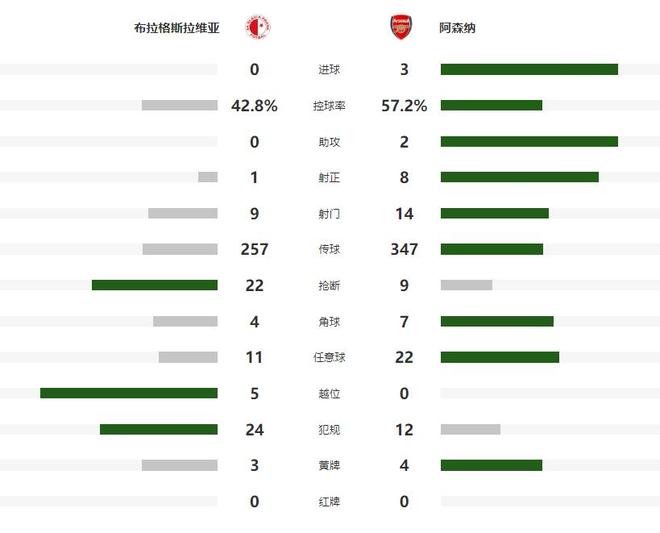
Task: Click Slavia's green 抢断 bar
Action: click(x=154, y=285)
